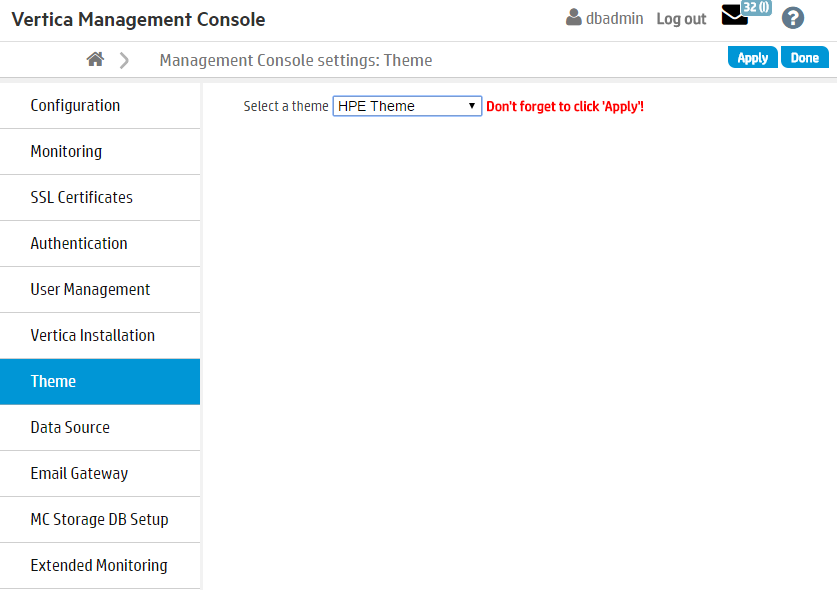Click the dbadmin username
This screenshot has height=590, width=837.
614,19
